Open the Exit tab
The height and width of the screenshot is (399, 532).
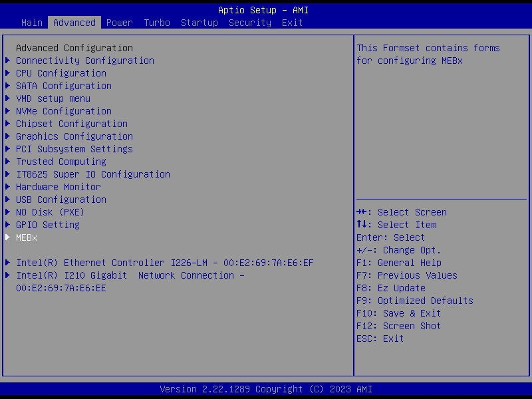tap(292, 23)
